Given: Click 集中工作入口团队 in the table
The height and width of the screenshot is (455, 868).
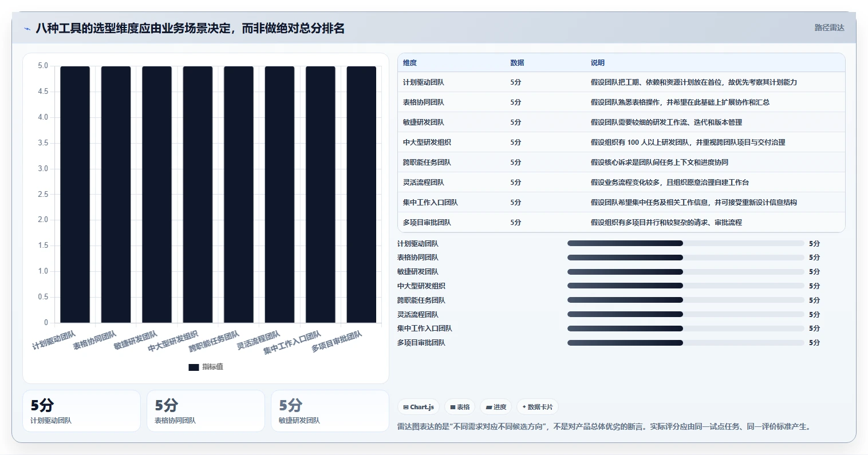Looking at the screenshot, I should (x=431, y=203).
